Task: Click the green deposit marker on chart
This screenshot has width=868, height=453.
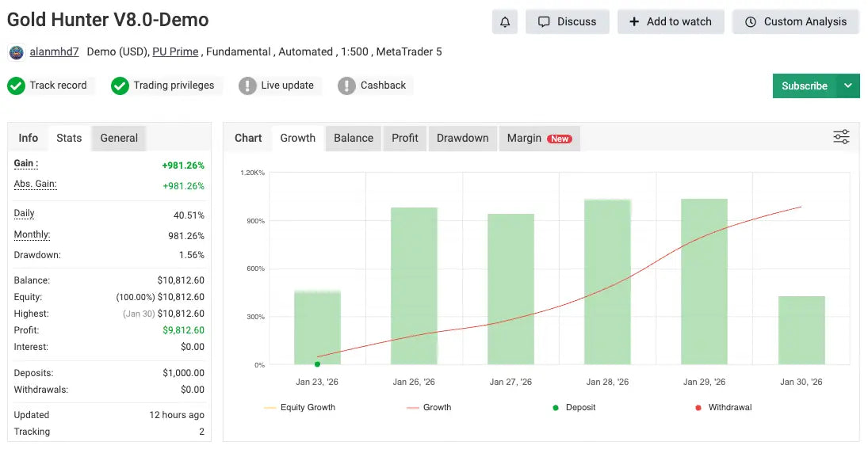Action: tap(317, 364)
